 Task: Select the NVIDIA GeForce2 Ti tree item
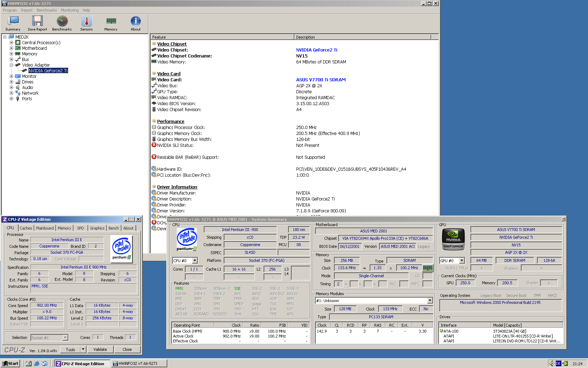point(48,70)
